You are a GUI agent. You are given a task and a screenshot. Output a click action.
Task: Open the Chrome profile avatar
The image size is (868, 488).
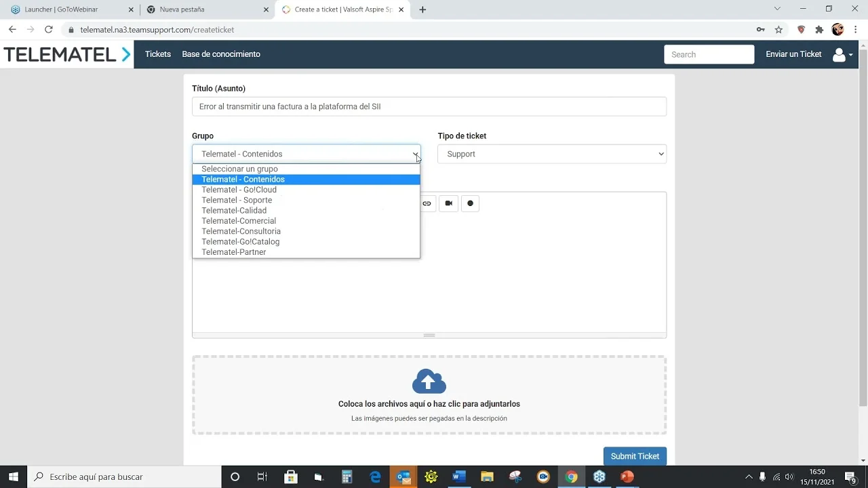click(x=837, y=30)
